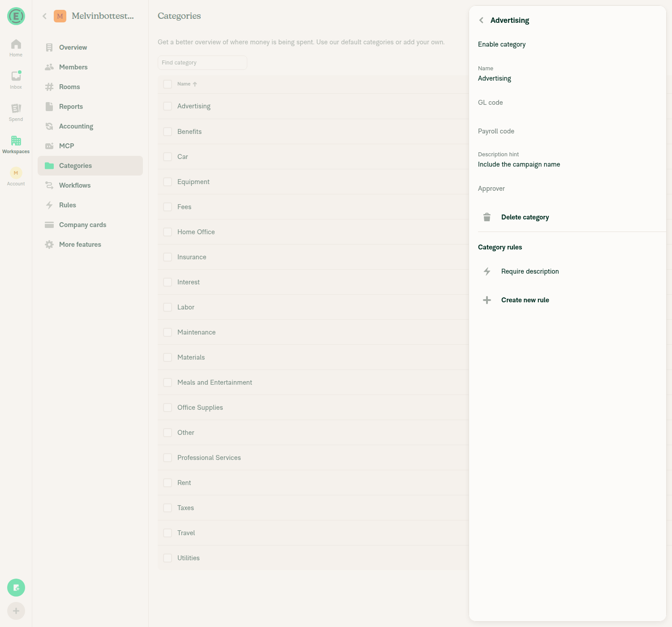Toggle the Enable category setting
The image size is (672, 627).
[568, 44]
